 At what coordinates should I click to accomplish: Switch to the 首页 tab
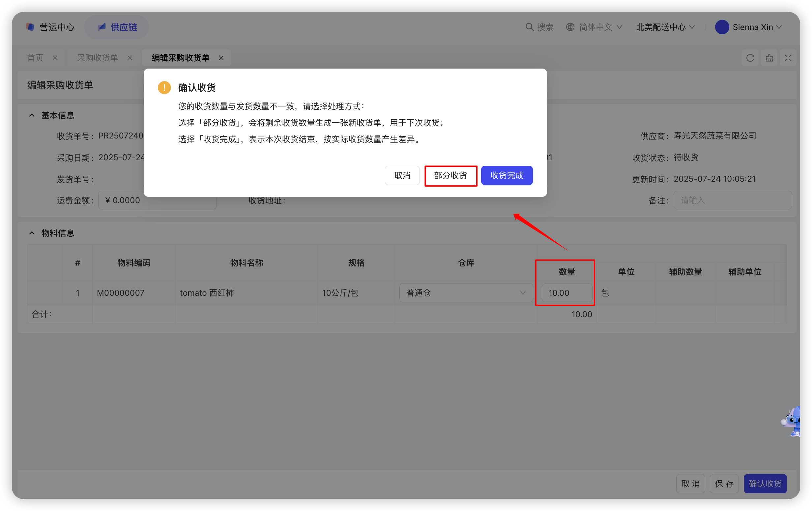35,58
